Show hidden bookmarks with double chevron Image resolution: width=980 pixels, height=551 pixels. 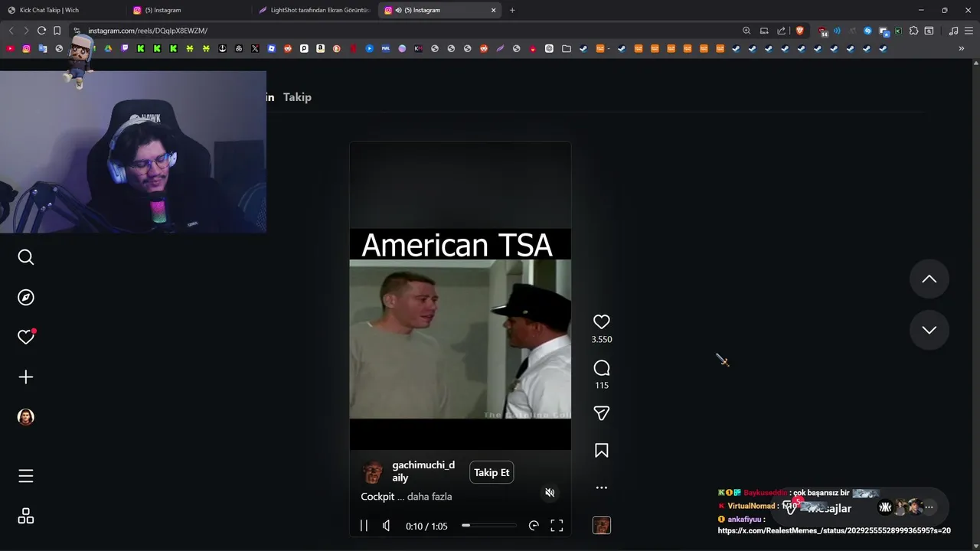[x=962, y=48]
